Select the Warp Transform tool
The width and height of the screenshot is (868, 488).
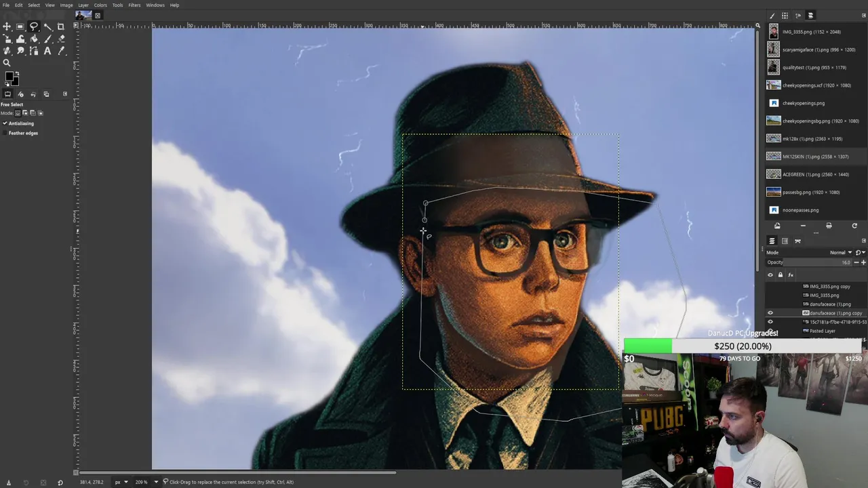pyautogui.click(x=20, y=39)
